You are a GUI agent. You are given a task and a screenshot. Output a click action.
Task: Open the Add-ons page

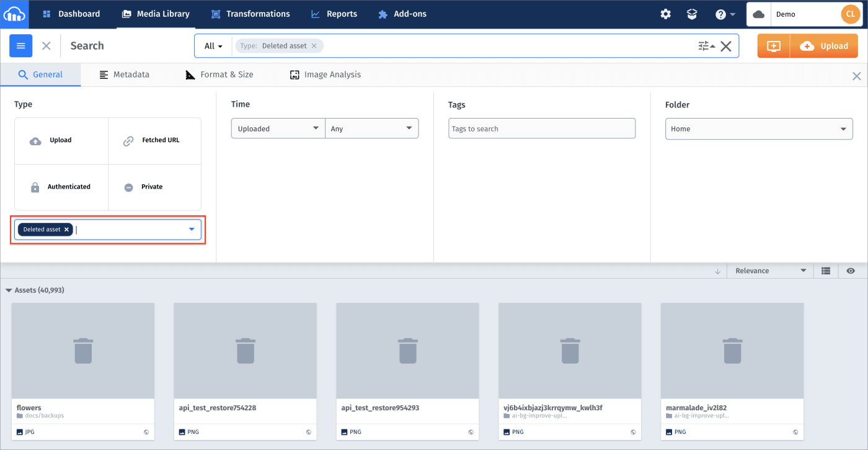point(402,14)
